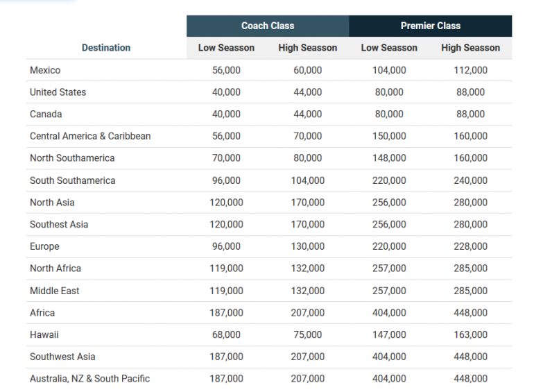The height and width of the screenshot is (392, 534).
Task: Click the United States destination label
Action: (x=58, y=92)
